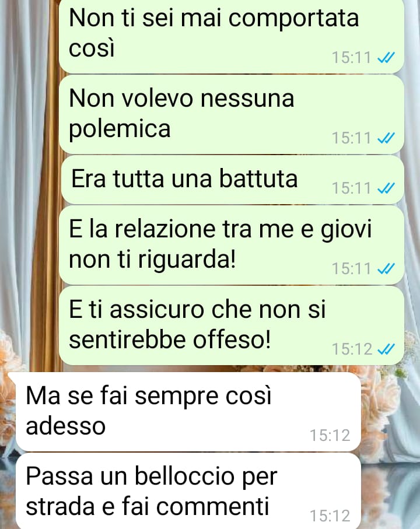Image resolution: width=420 pixels, height=529 pixels.
Task: Tap the 'E ti assicuro che non si sentirebbe offeso!' bubble
Action: (232, 325)
